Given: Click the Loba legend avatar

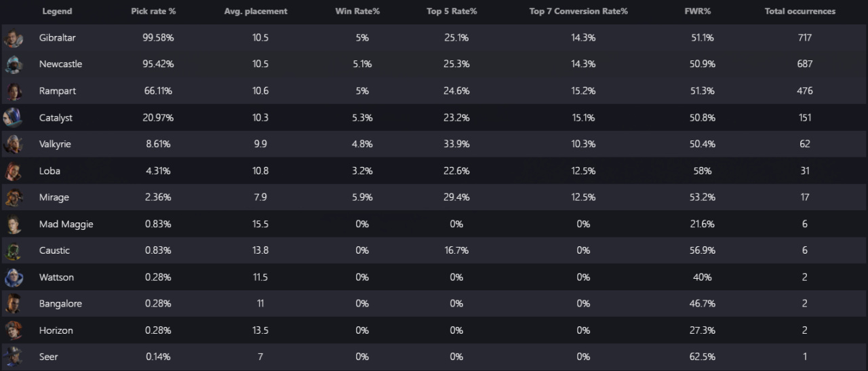Looking at the screenshot, I should (14, 171).
